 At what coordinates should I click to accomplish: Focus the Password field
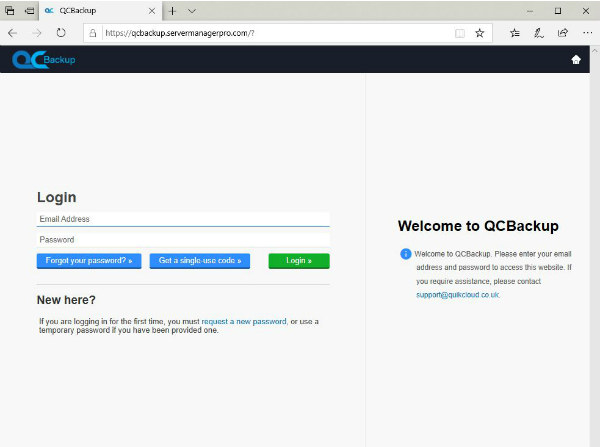[183, 240]
